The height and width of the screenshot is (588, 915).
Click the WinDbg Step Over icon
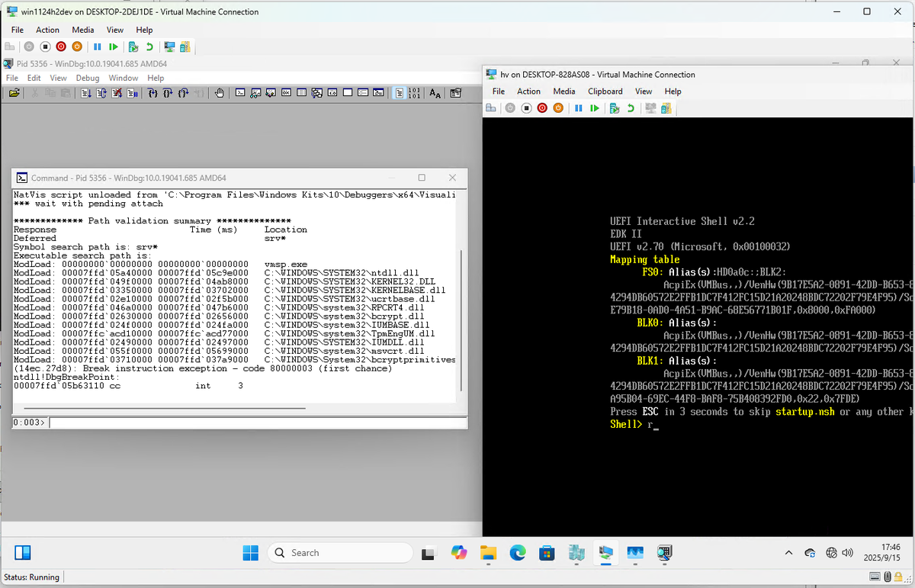pos(168,93)
